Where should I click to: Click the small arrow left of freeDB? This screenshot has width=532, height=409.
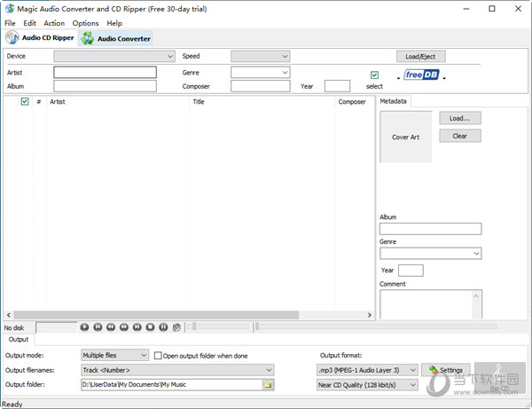click(x=398, y=78)
